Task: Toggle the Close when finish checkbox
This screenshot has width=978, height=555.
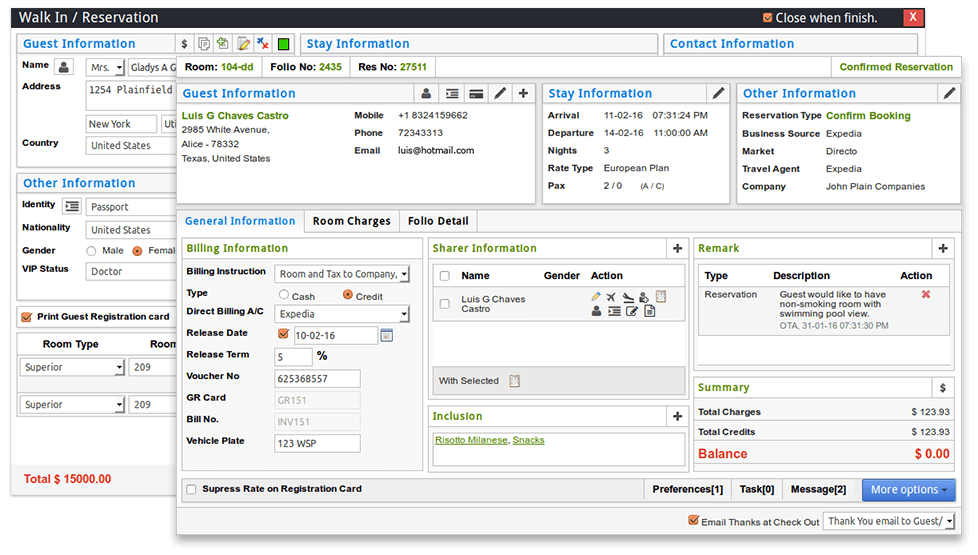Action: [x=768, y=18]
